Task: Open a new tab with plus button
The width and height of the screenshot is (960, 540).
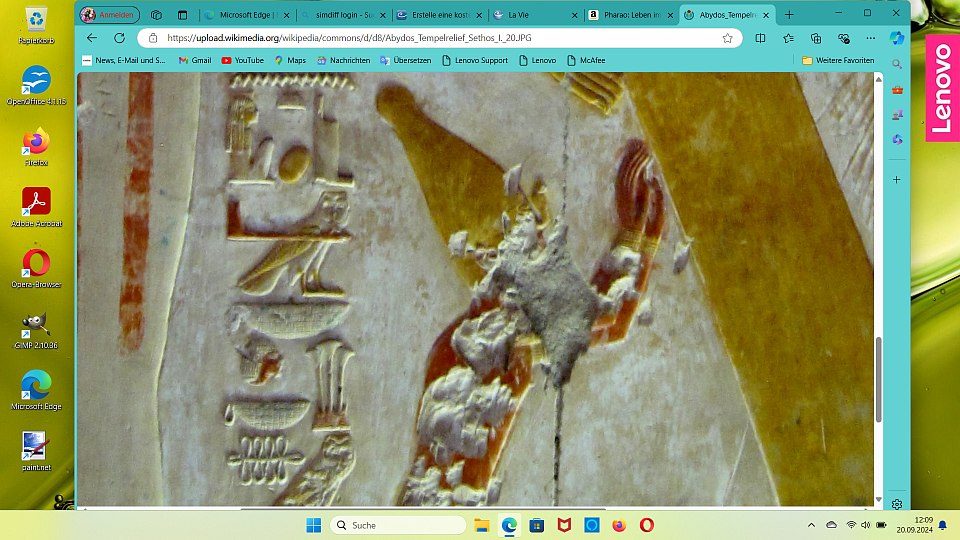Action: [x=789, y=15]
